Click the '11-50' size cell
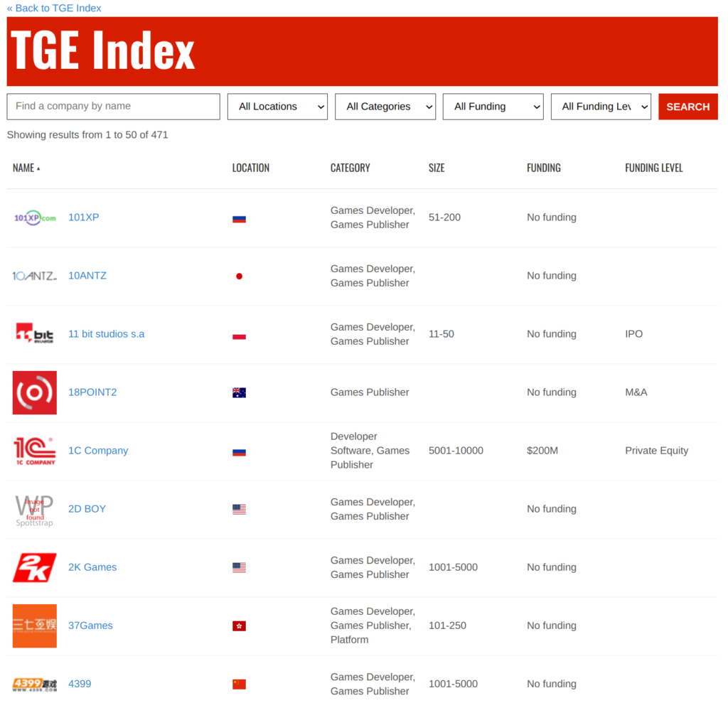The height and width of the screenshot is (703, 728). click(x=441, y=334)
